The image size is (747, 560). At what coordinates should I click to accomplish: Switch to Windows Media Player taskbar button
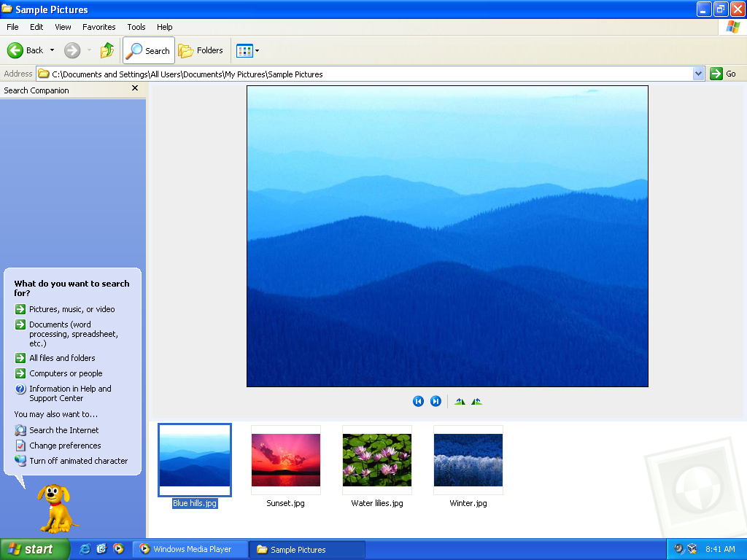pos(190,550)
